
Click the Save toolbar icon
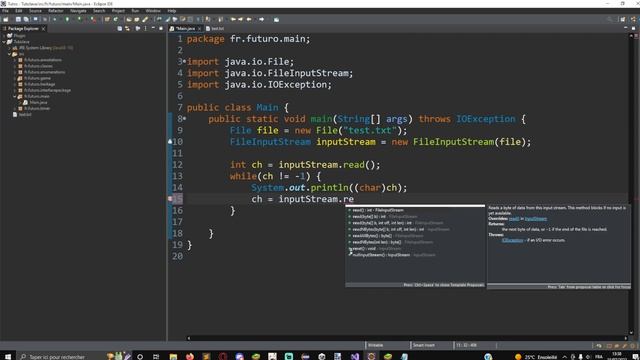(18, 19)
